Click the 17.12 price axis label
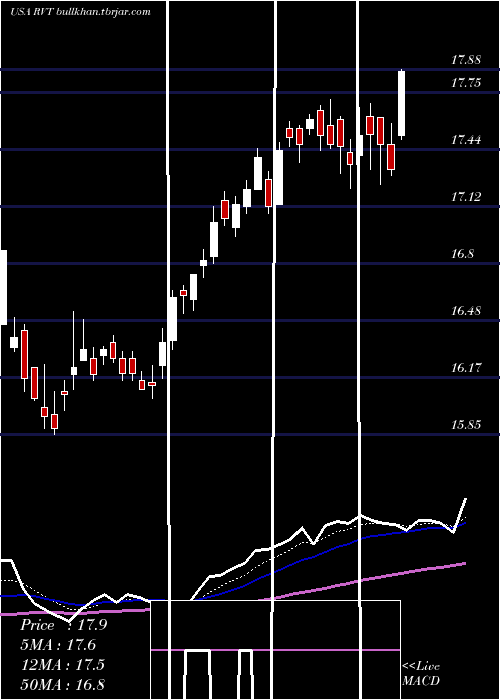This screenshot has width=500, height=700. 466,197
